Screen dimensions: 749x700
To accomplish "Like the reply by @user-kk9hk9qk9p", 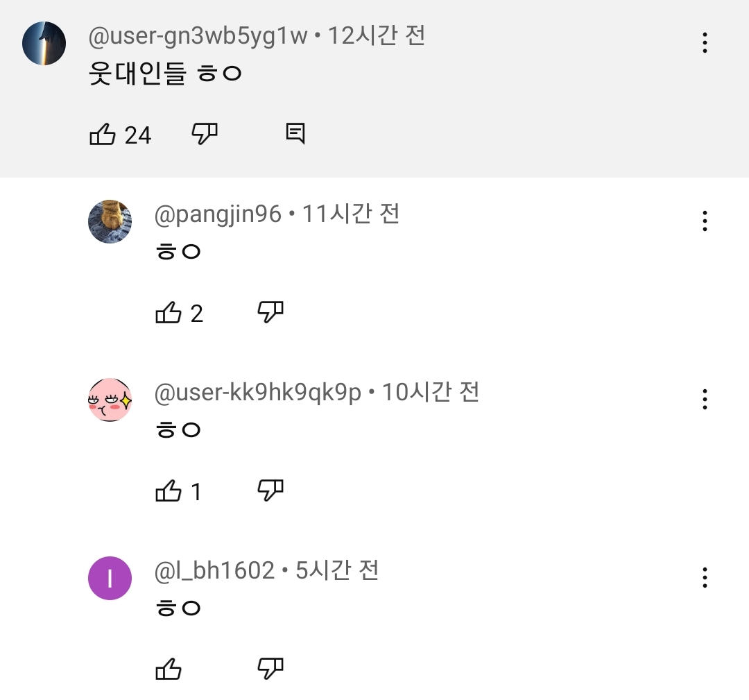I will tap(169, 491).
